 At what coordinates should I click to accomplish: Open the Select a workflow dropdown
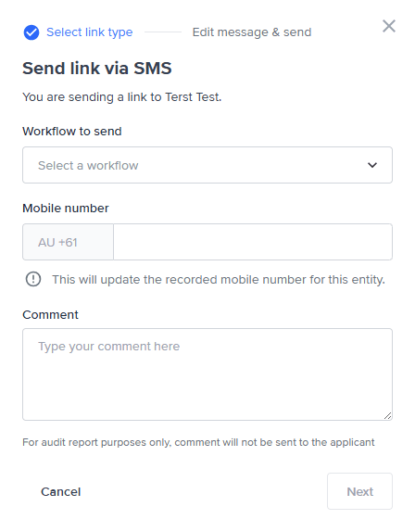point(207,165)
